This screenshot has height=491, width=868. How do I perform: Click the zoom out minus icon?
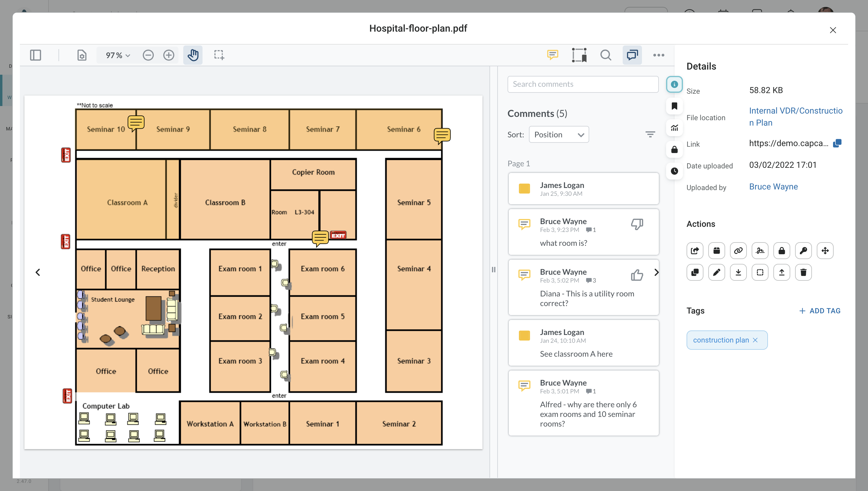(148, 55)
